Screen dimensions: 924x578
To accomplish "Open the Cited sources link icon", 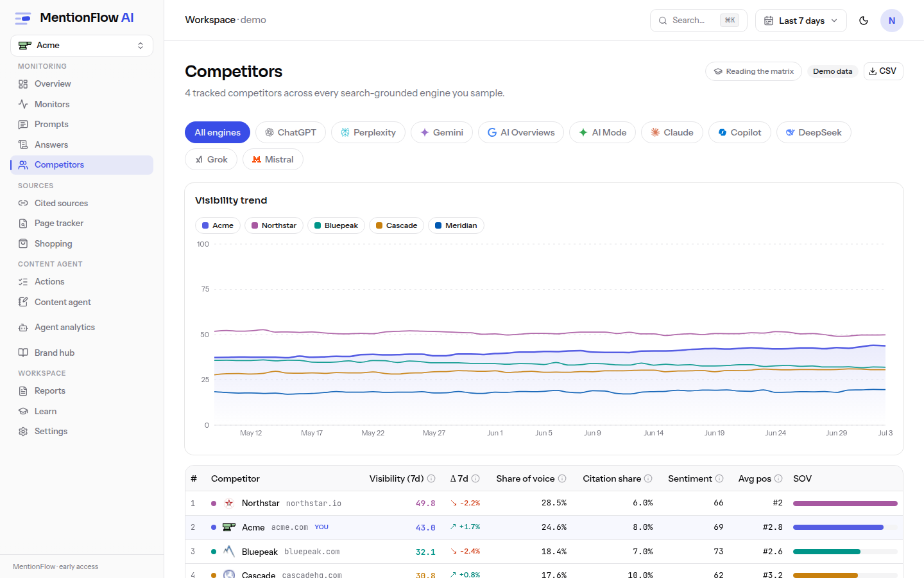I will pyautogui.click(x=23, y=203).
